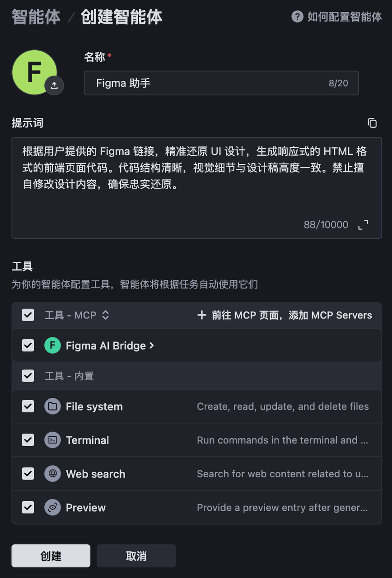392x578 pixels.
Task: Toggle the Terminal tool checkbox
Action: click(x=28, y=440)
